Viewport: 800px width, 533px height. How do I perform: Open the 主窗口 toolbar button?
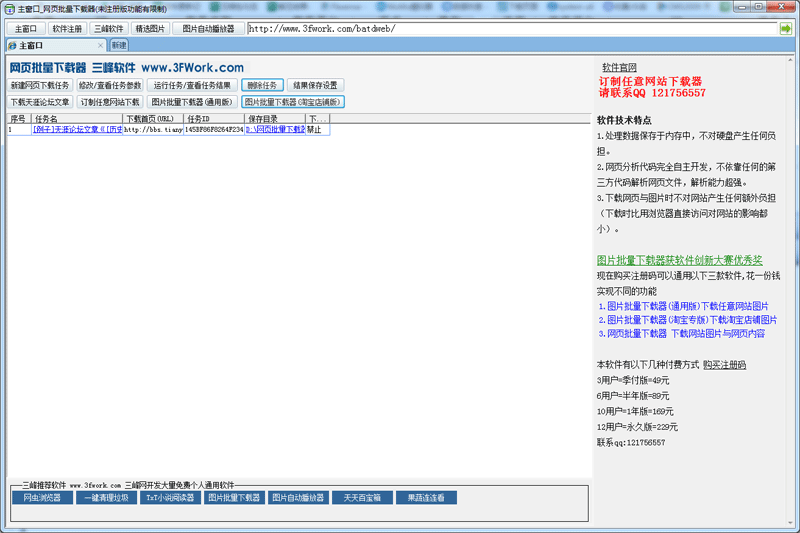(x=26, y=29)
